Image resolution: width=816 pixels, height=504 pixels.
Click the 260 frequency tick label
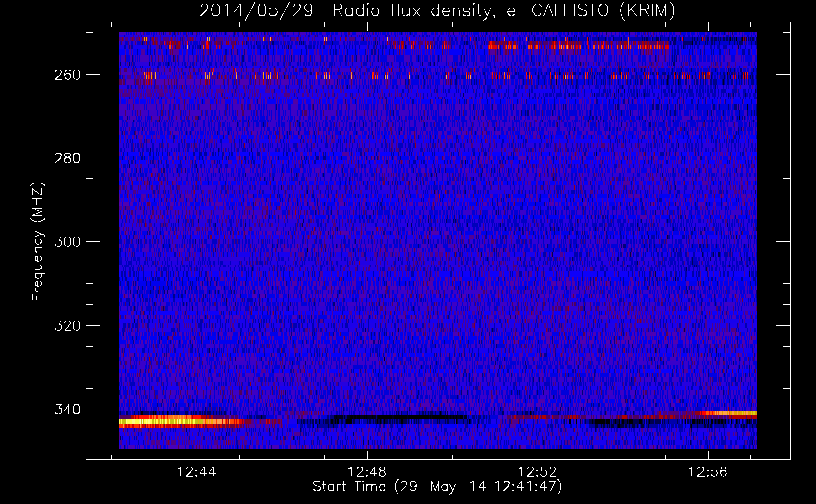pos(68,75)
